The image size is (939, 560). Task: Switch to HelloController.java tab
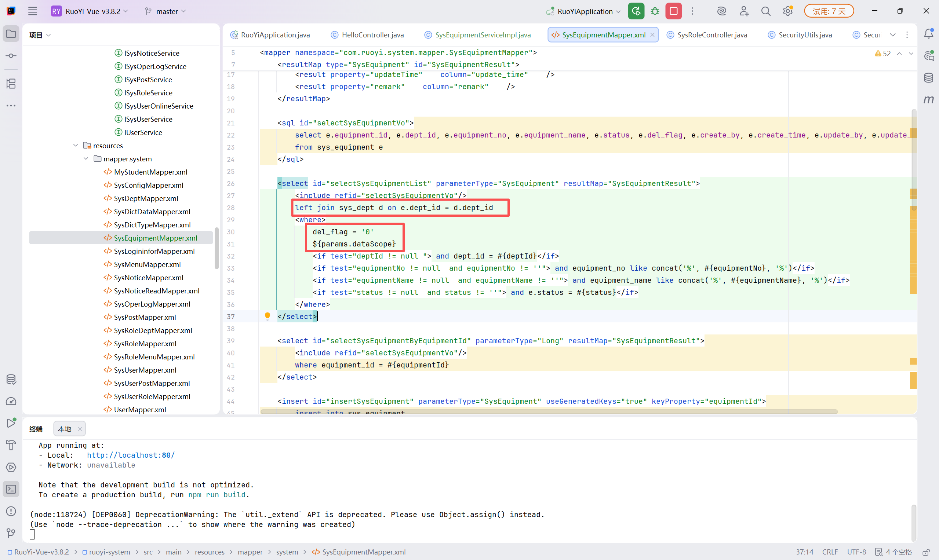(x=367, y=35)
